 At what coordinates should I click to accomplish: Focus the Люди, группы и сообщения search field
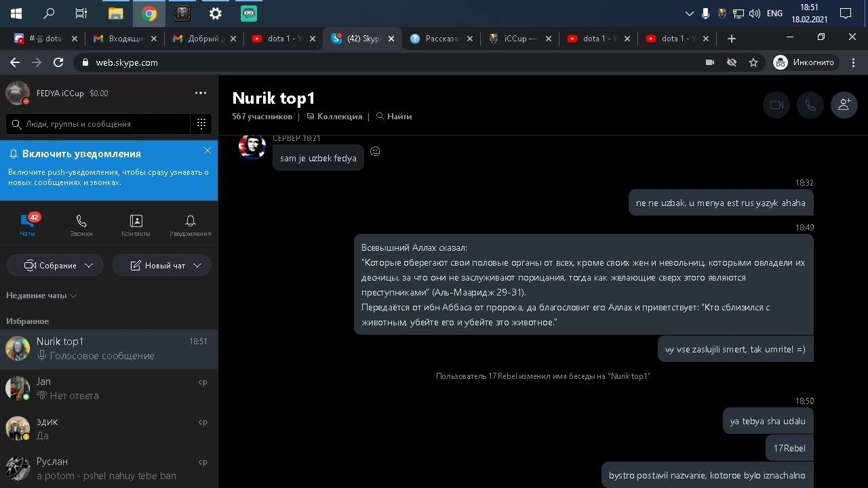pyautogui.click(x=98, y=124)
